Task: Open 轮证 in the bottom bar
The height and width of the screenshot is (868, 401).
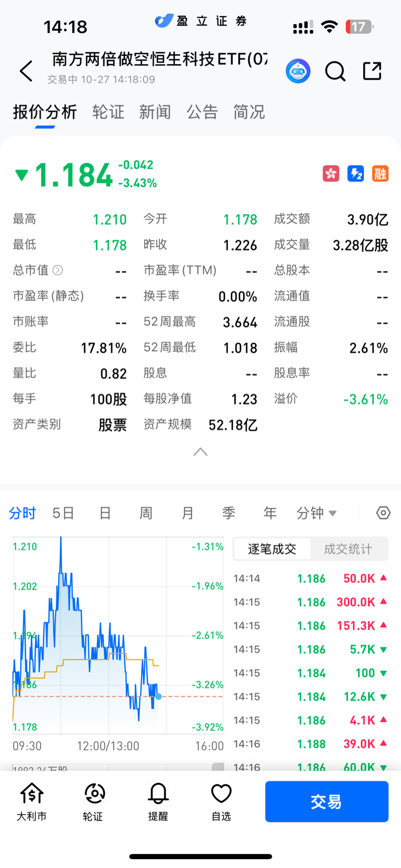Action: pos(95,802)
